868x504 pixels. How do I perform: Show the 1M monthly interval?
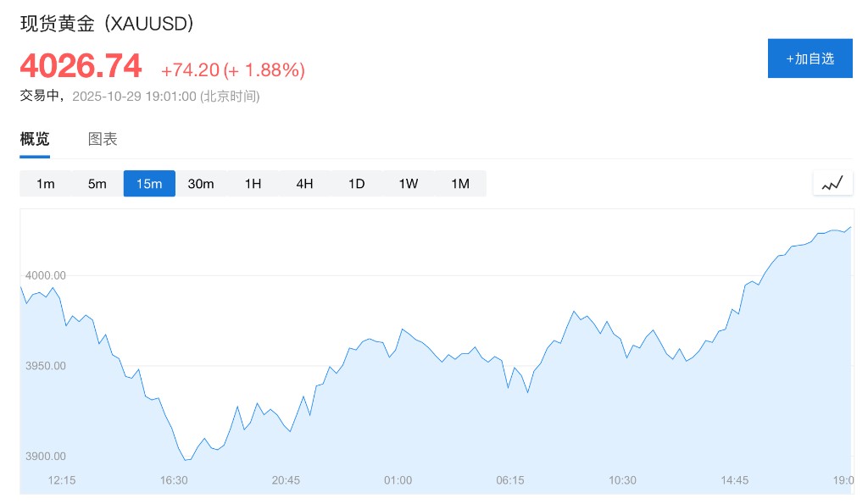[x=460, y=184]
